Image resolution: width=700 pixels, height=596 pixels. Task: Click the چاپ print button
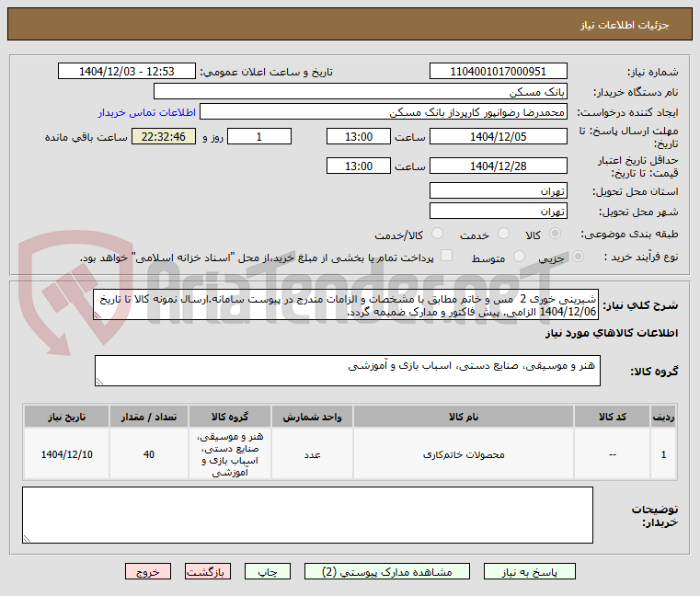(x=268, y=571)
